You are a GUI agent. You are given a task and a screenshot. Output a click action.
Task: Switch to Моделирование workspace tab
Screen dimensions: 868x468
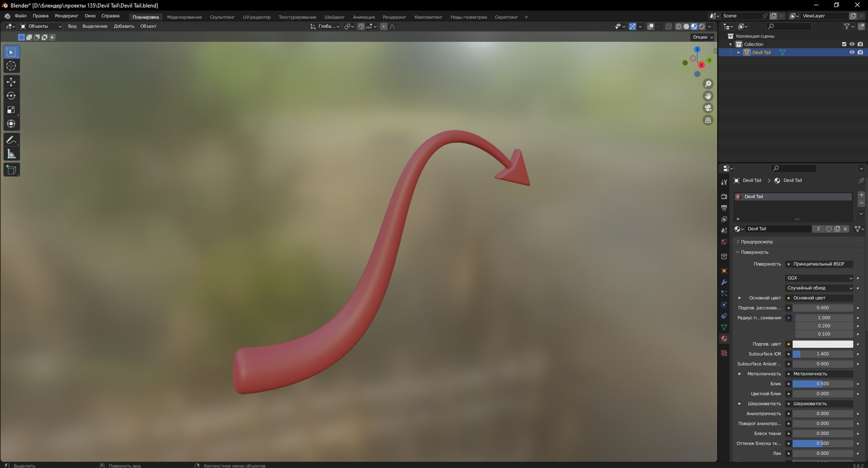click(x=184, y=17)
